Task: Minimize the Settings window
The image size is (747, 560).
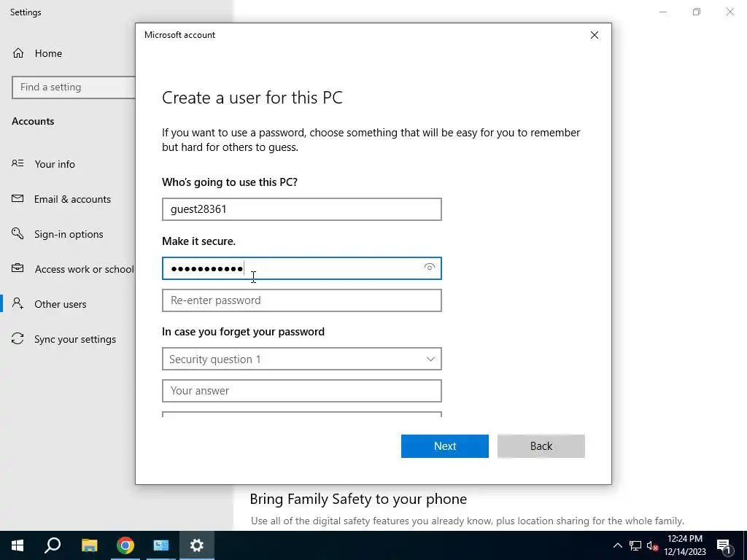Action: pos(662,12)
